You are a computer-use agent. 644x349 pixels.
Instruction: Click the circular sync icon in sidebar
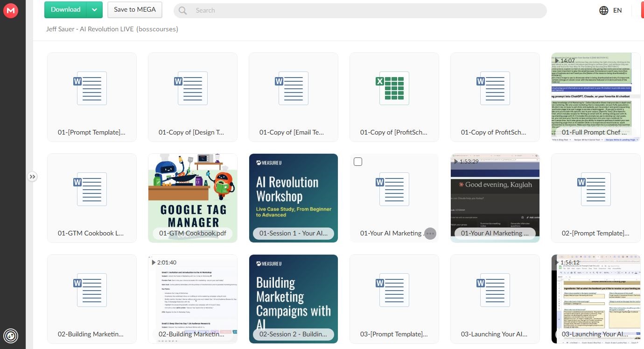point(10,335)
